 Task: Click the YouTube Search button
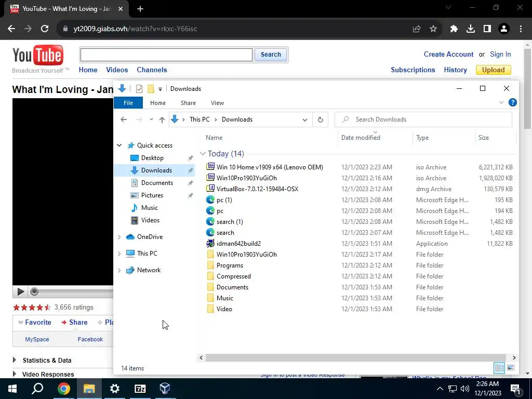[271, 54]
